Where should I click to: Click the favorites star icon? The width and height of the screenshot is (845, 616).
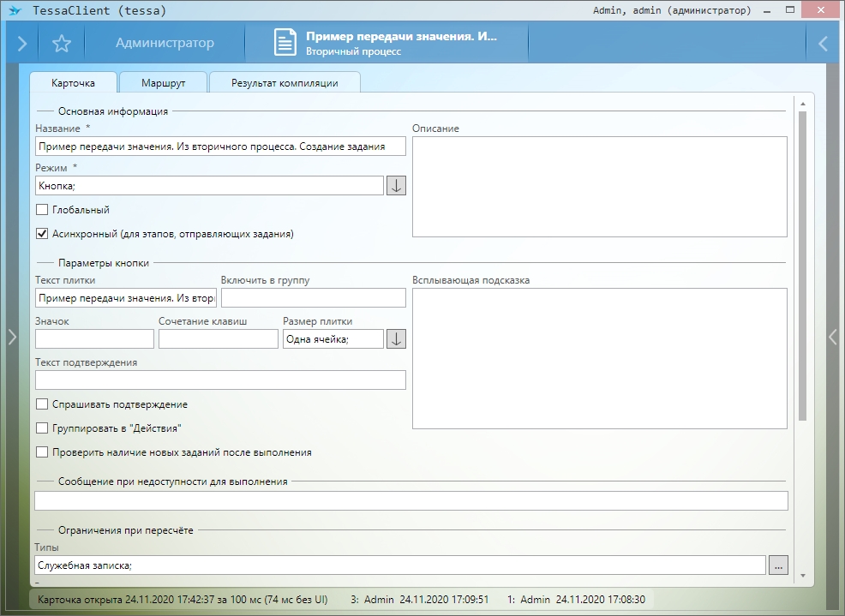click(x=61, y=44)
